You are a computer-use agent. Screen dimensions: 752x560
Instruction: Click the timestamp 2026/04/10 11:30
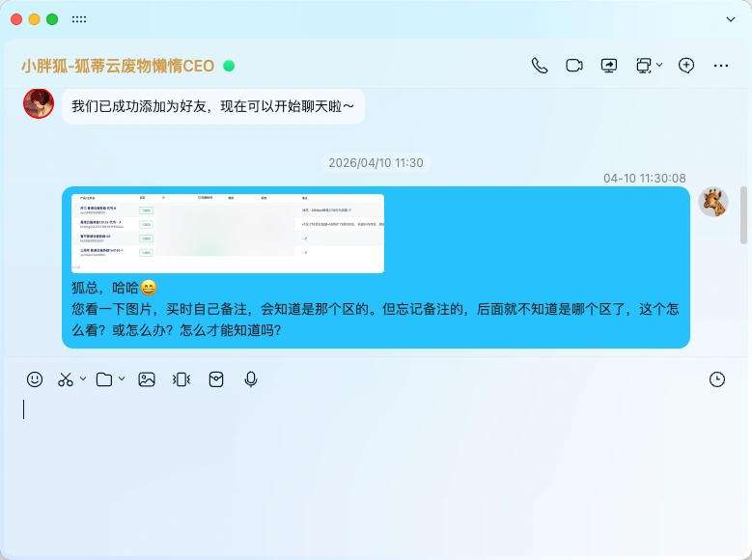point(376,162)
